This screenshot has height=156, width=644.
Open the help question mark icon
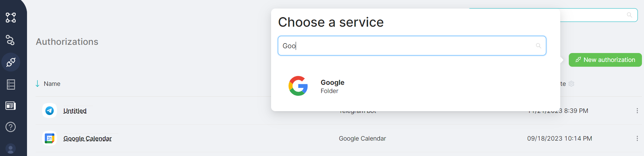(x=11, y=127)
